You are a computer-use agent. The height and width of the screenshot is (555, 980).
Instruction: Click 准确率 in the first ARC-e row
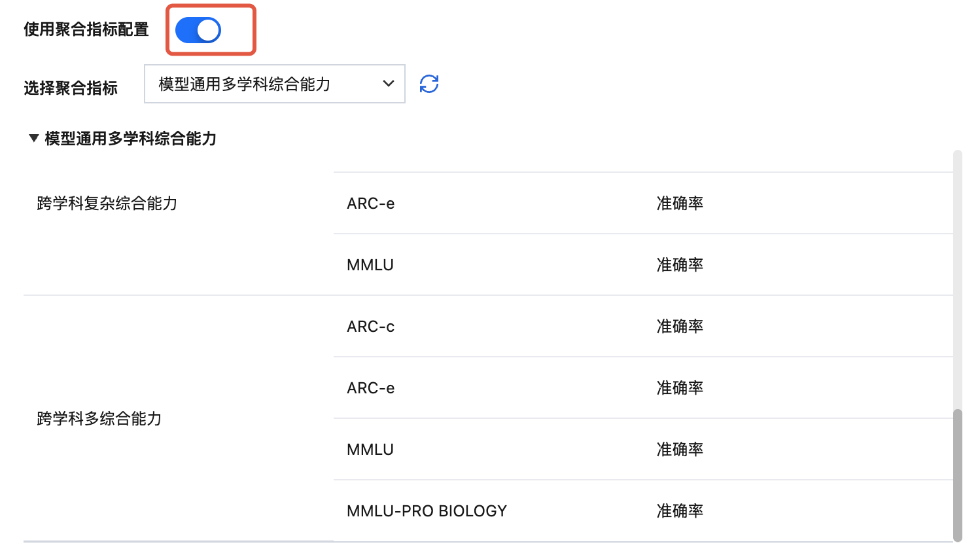click(680, 204)
